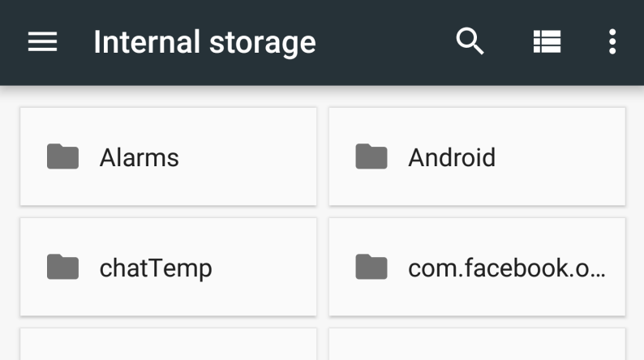Select the chatTemp folder label
Viewport: 644px width, 360px height.
point(156,268)
